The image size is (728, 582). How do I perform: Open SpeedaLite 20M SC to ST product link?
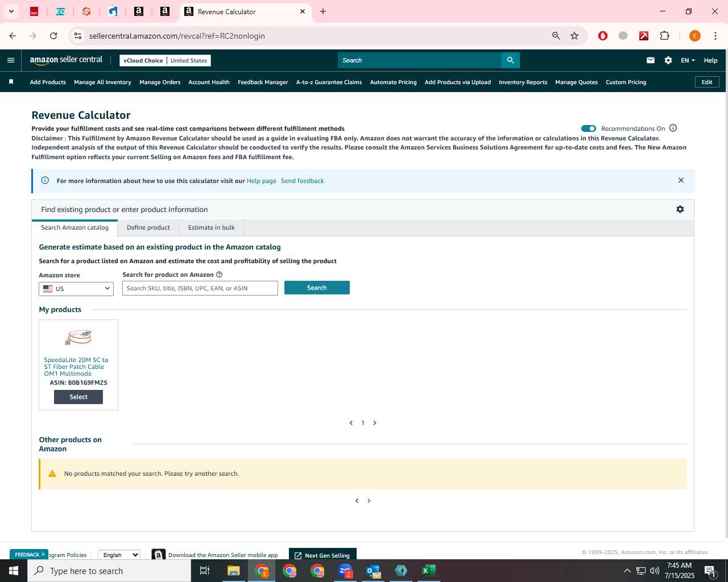tap(76, 367)
